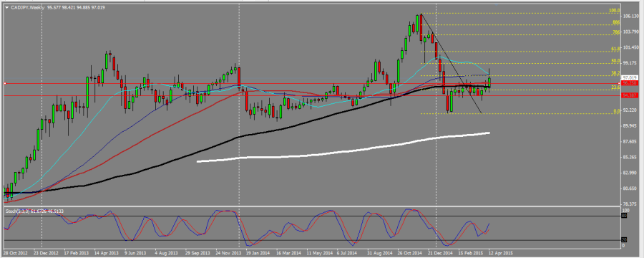Click the 106.130 price scale value
Screen dimensions: 644x258
click(631, 16)
